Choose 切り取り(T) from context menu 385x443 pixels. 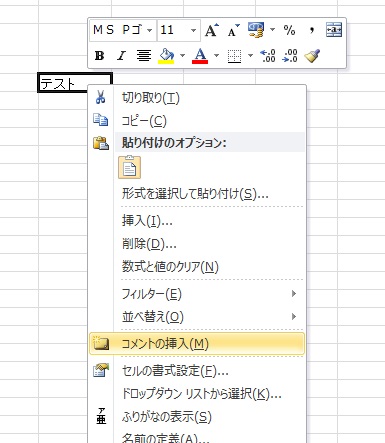click(x=197, y=97)
